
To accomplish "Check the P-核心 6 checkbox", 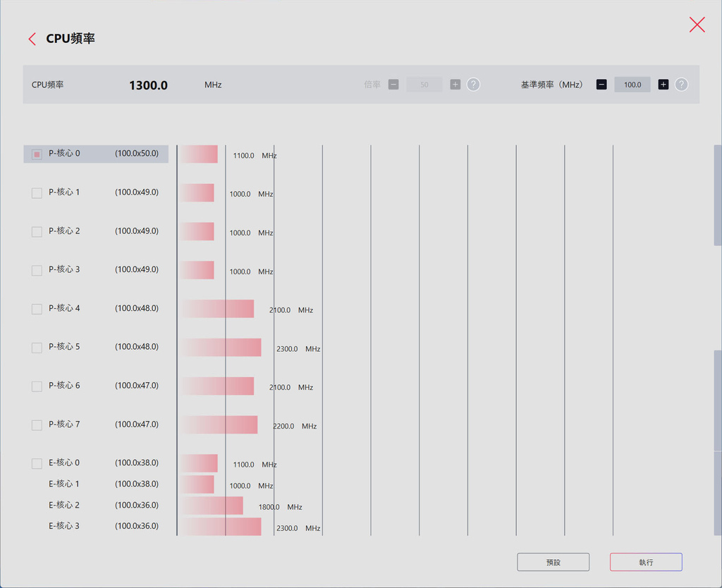I will 37,386.
